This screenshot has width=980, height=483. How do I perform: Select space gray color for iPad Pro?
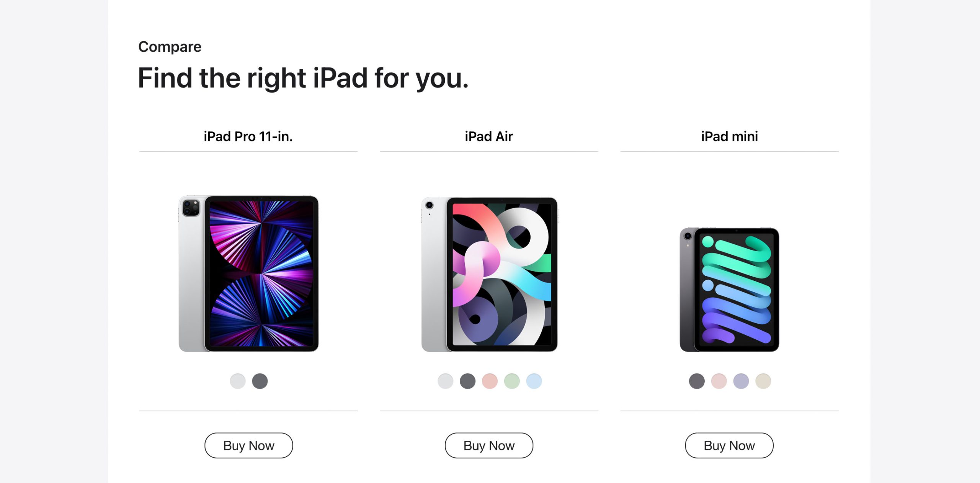(260, 381)
